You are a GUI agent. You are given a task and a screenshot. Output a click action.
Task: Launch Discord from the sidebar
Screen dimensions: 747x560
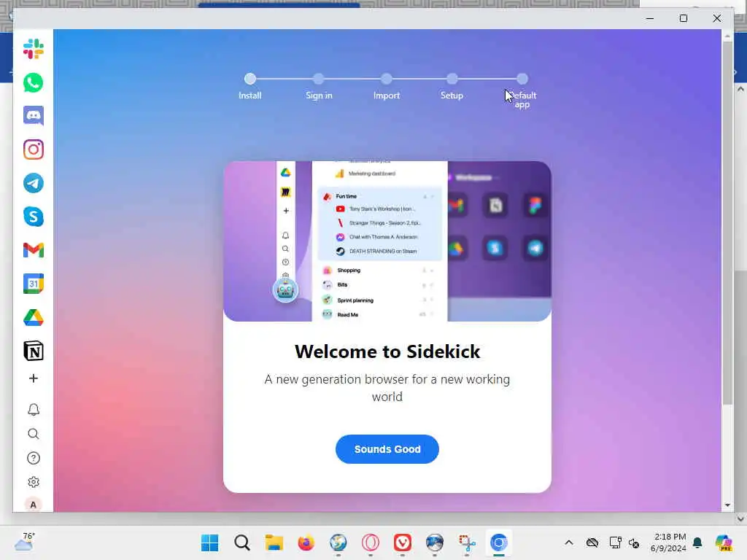click(x=34, y=116)
